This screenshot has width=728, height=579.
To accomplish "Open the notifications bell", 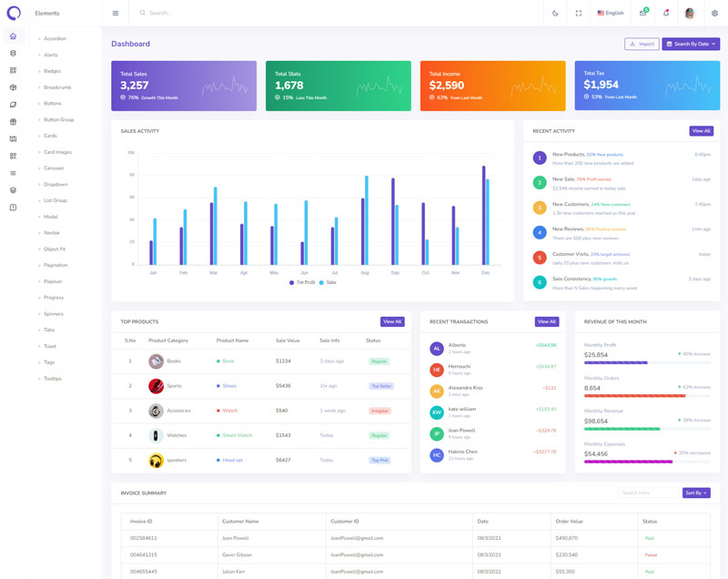I will pos(666,14).
